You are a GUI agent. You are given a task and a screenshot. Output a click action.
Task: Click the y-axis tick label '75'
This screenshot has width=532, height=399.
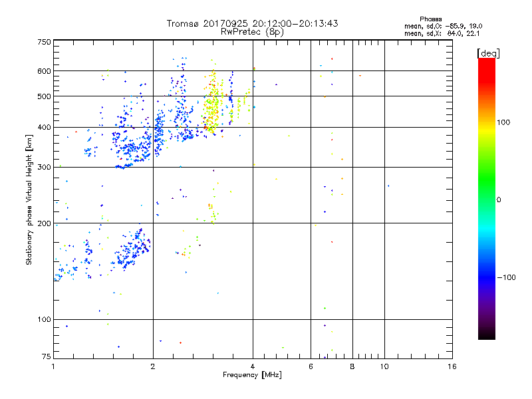tap(47, 356)
